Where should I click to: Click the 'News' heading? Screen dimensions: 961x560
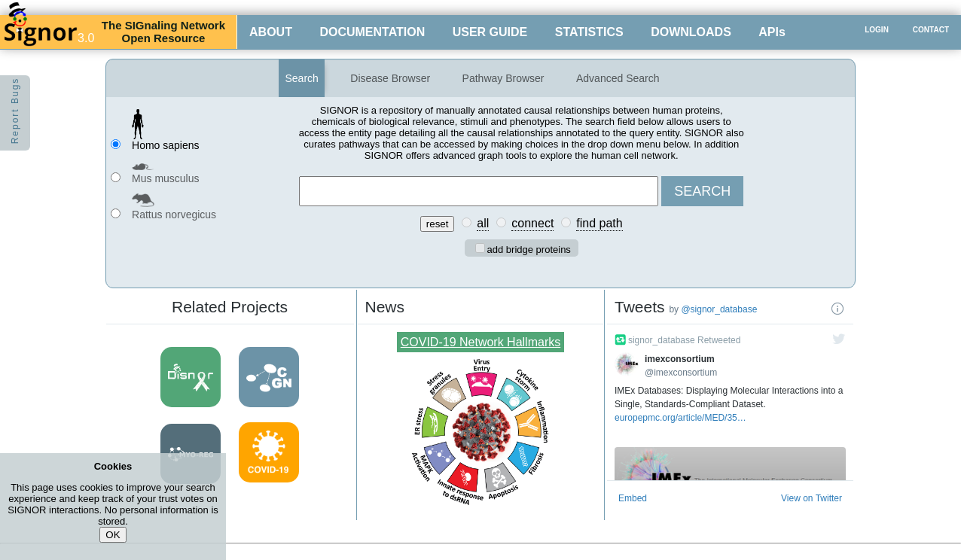385,307
